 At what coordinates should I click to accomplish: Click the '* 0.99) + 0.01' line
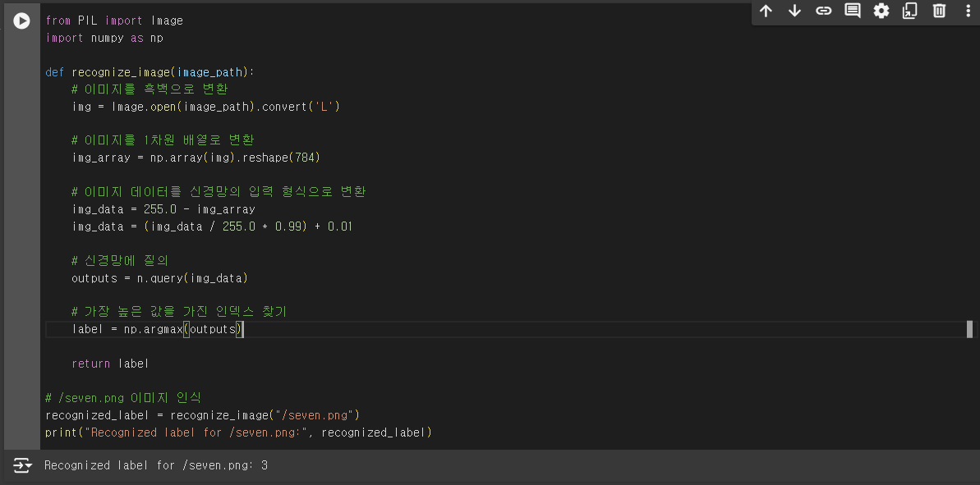click(x=213, y=226)
